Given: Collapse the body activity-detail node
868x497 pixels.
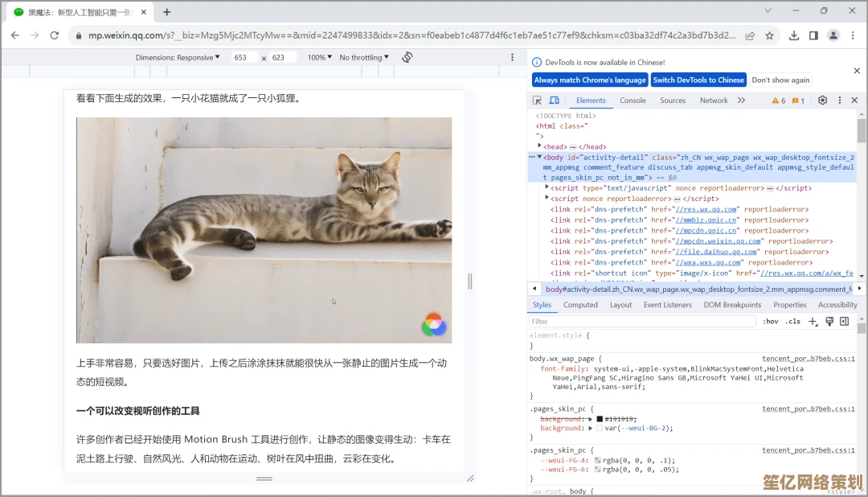Looking at the screenshot, I should coord(539,157).
